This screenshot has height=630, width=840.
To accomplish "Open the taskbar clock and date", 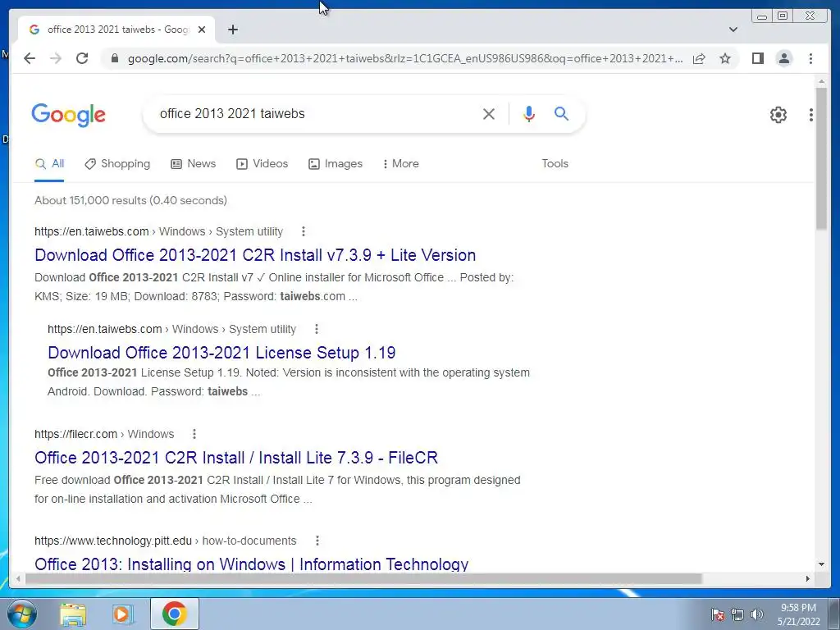I will [798, 614].
